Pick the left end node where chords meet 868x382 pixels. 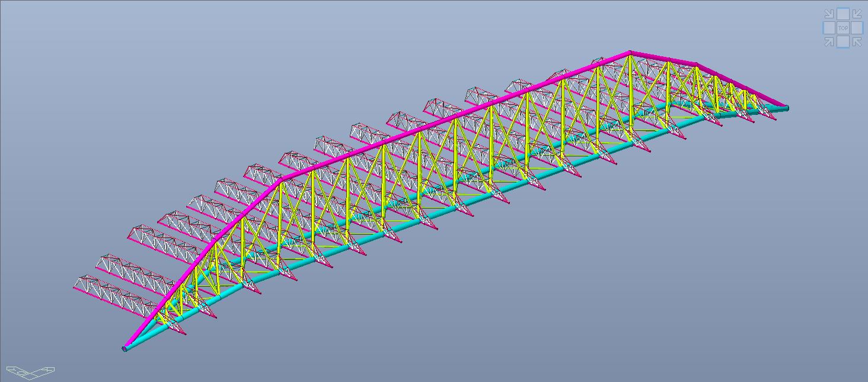(x=125, y=348)
